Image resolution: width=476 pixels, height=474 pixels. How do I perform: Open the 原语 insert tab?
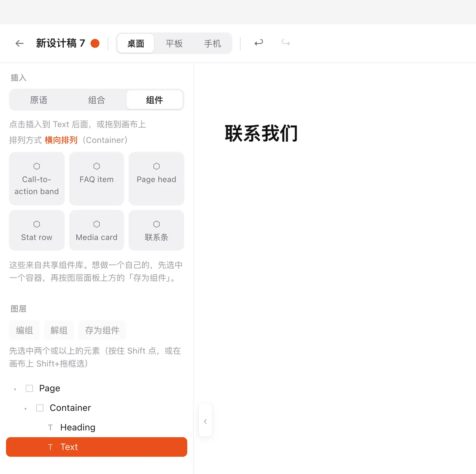(x=39, y=100)
